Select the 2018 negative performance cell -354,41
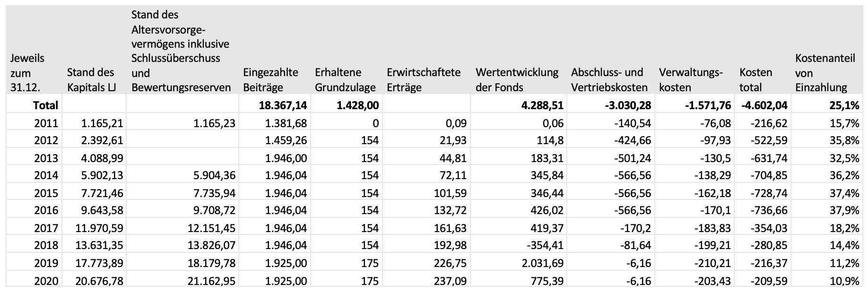 [545, 245]
